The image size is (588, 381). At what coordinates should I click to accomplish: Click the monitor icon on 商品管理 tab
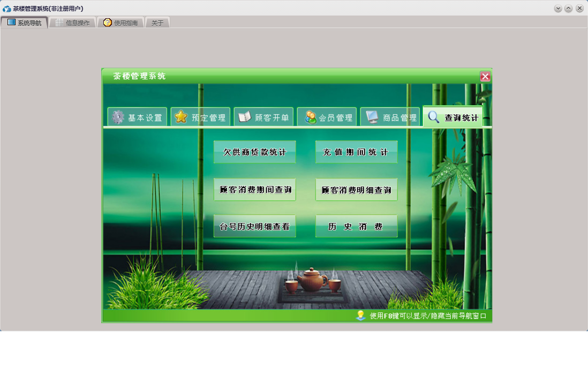[x=372, y=117]
